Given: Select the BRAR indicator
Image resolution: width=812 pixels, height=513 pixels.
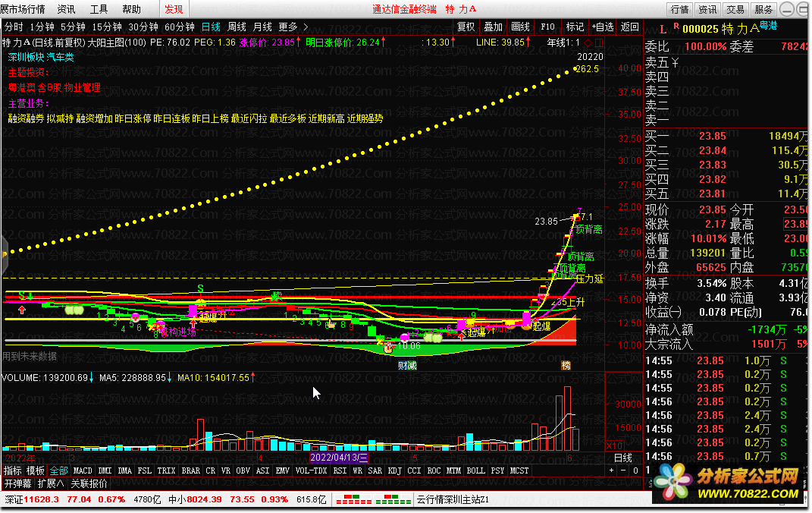Looking at the screenshot, I should coord(190,471).
